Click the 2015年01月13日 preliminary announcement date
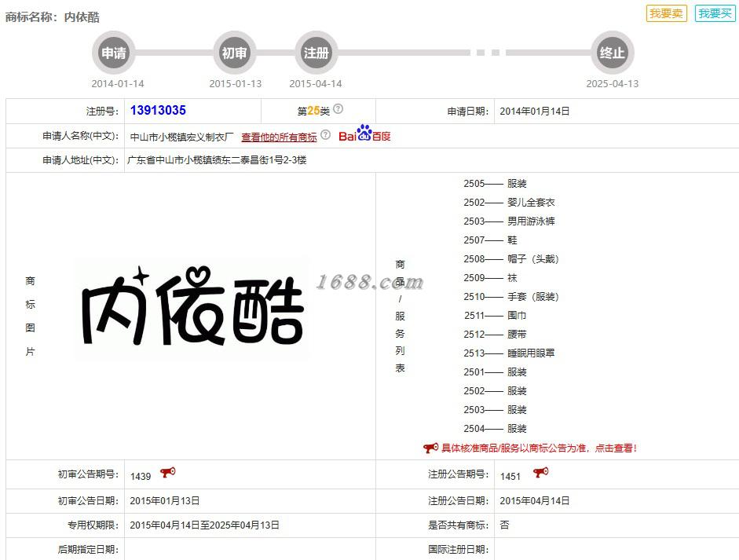 pyautogui.click(x=164, y=500)
